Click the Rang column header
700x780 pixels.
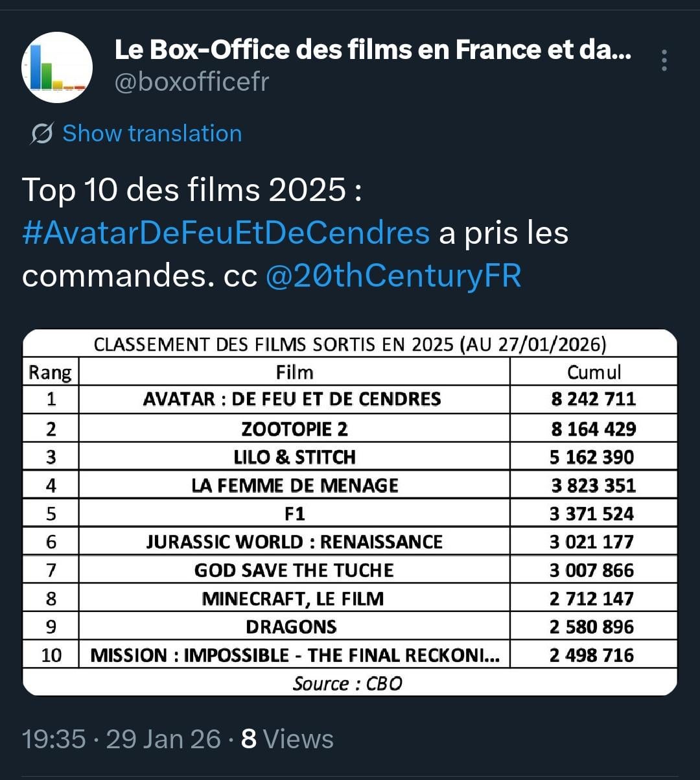pos(50,373)
